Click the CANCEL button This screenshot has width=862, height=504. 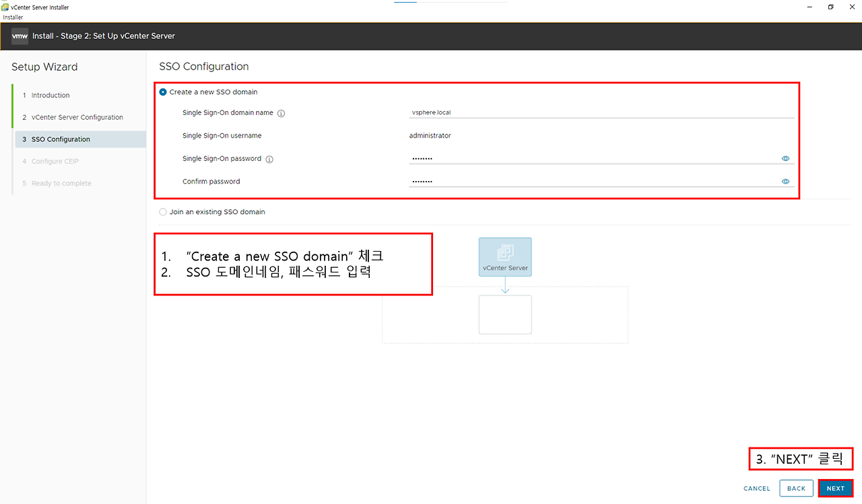pyautogui.click(x=757, y=489)
